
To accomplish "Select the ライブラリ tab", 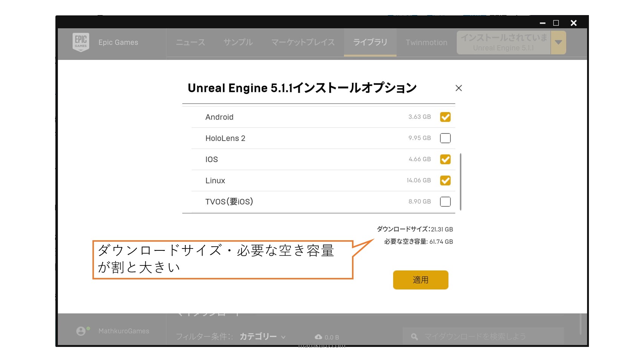I will tap(370, 42).
